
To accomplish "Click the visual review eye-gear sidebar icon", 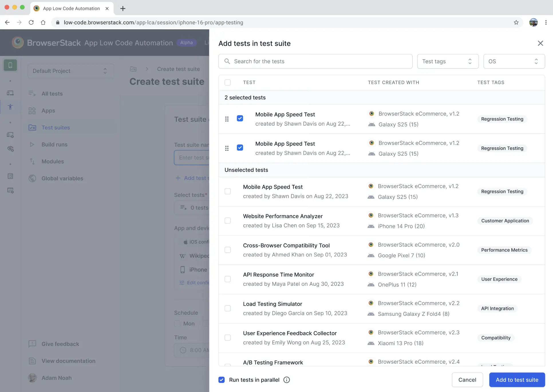I will (10, 149).
